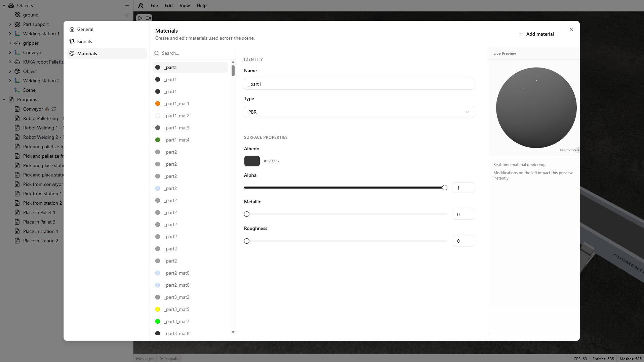
Task: Expand the Welding station 1 tree node
Action: coord(10,34)
